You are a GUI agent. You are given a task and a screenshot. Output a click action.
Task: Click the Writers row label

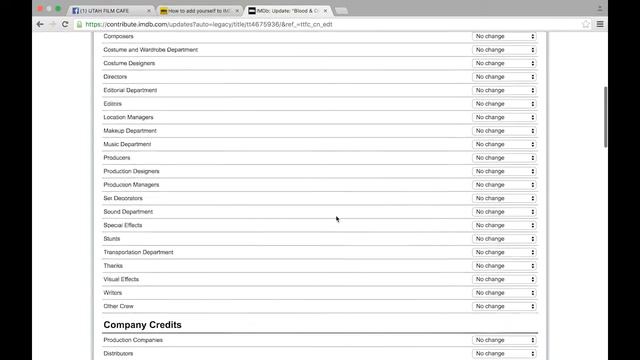coord(113,293)
